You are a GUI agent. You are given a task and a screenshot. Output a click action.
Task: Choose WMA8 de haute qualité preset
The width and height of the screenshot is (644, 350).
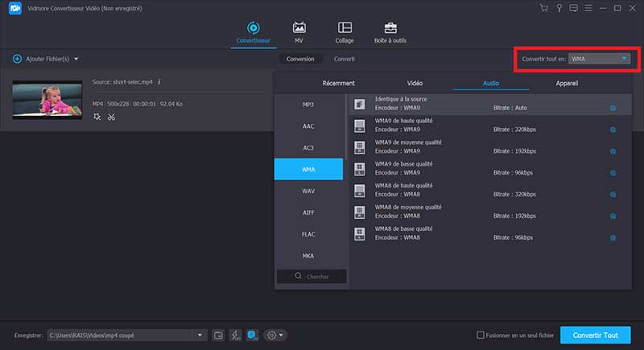[x=490, y=190]
